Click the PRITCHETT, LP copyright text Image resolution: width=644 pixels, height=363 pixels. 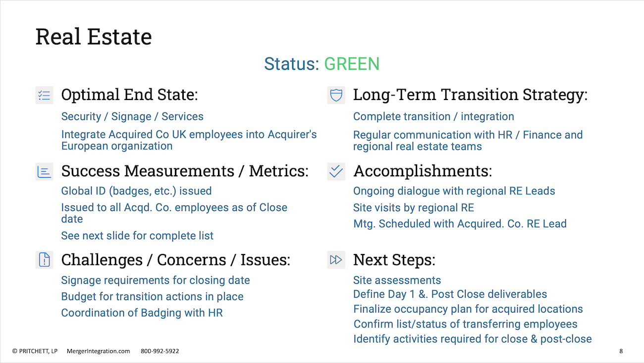coord(35,351)
